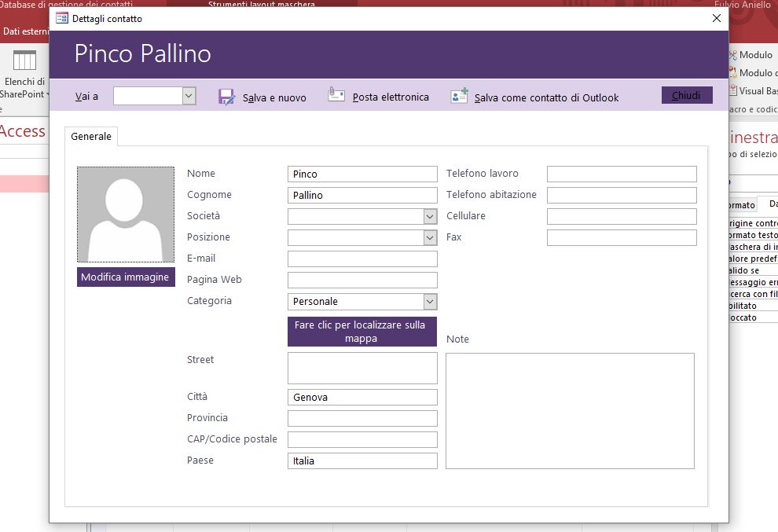The image size is (778, 532).
Task: Click the Pagina Web input field
Action: pyautogui.click(x=362, y=280)
